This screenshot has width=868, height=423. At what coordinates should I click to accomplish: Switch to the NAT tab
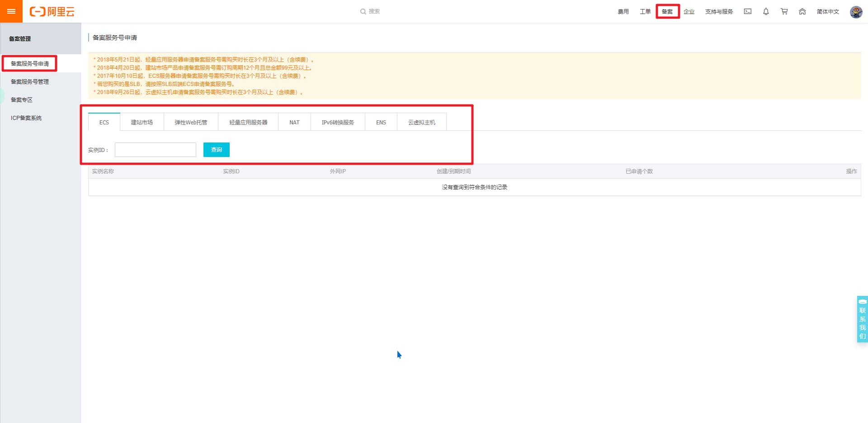(x=294, y=122)
